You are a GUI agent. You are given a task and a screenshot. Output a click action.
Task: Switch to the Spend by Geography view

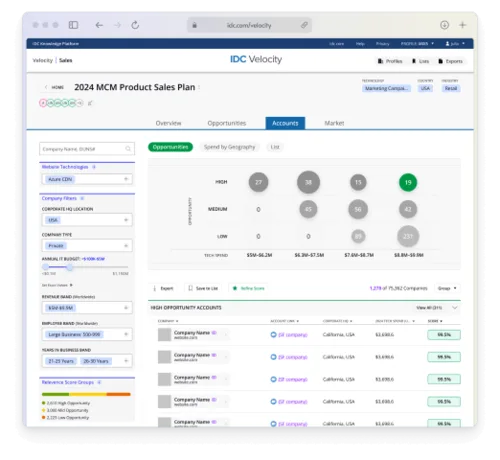pos(229,147)
